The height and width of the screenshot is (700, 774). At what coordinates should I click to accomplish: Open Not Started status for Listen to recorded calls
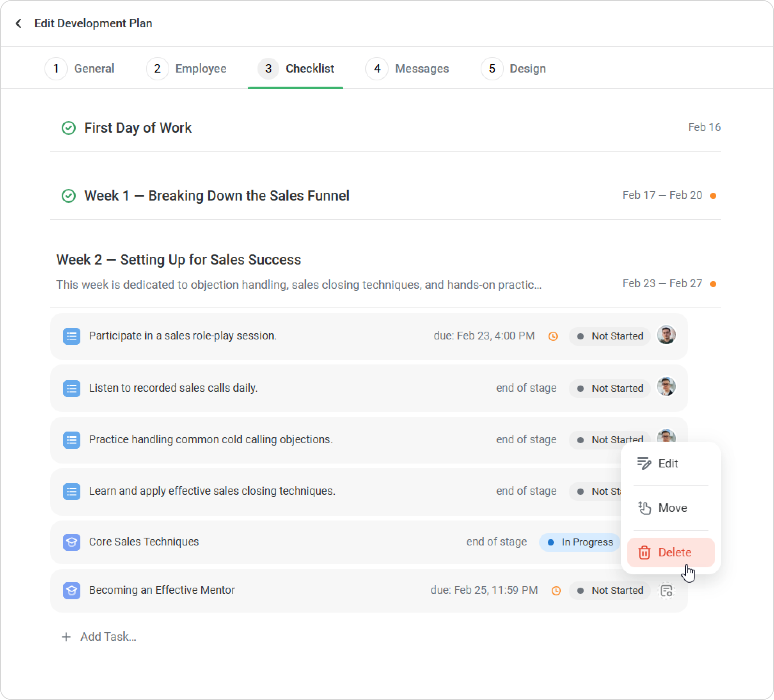coord(610,388)
